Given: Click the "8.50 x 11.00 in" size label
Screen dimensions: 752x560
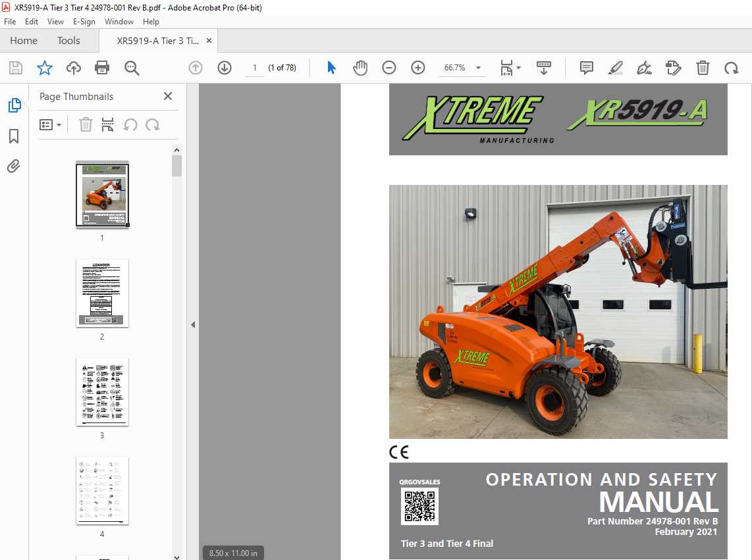Looking at the screenshot, I should pos(233,553).
